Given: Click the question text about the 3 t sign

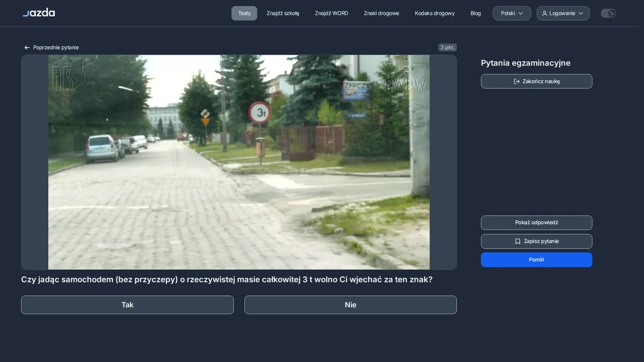Looking at the screenshot, I should point(226,279).
